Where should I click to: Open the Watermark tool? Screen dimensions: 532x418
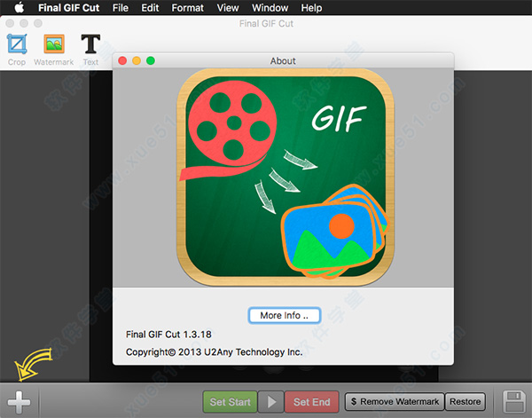54,44
